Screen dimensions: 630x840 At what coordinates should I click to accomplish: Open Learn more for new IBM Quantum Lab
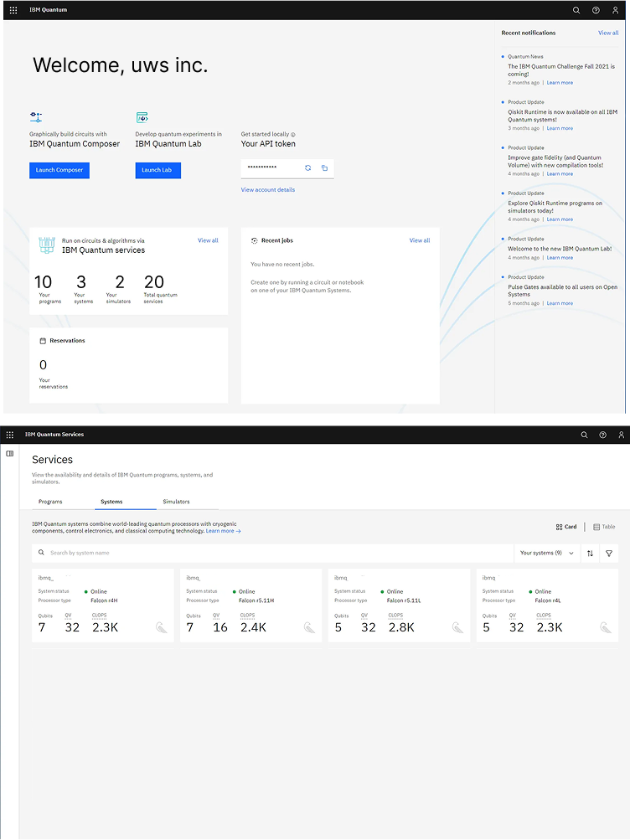pyautogui.click(x=560, y=258)
